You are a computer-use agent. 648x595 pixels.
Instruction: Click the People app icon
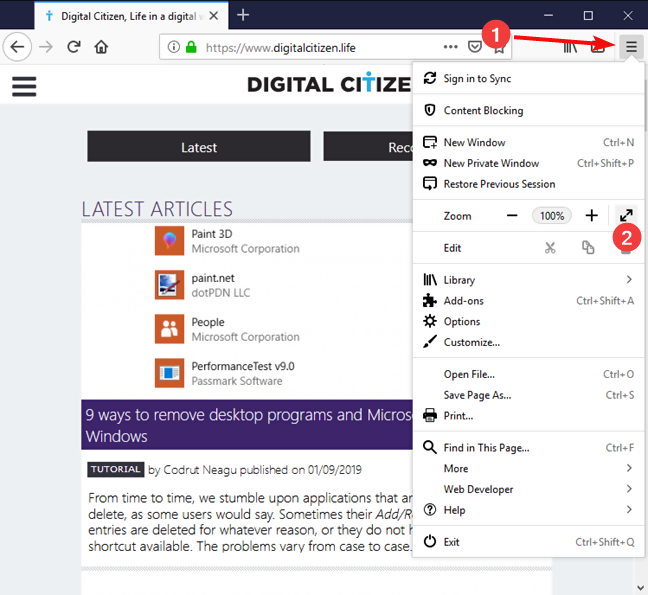pyautogui.click(x=169, y=329)
